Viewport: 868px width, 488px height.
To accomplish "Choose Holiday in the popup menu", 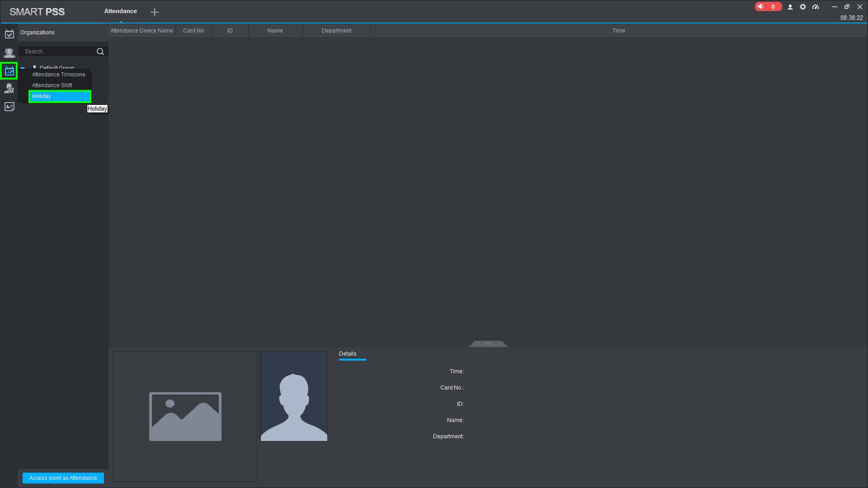I will pyautogui.click(x=59, y=96).
